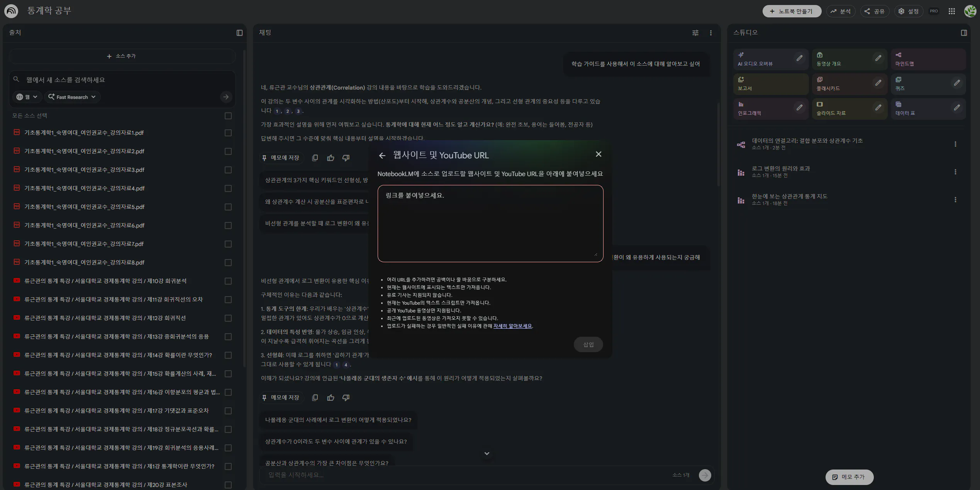Expand the Fast Research dropdown
980x490 pixels.
click(72, 97)
